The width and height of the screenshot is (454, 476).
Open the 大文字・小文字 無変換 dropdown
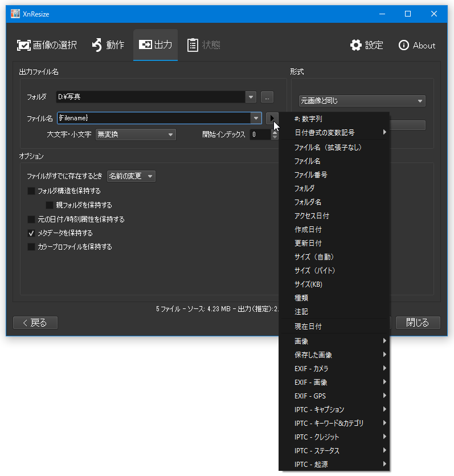tap(136, 135)
